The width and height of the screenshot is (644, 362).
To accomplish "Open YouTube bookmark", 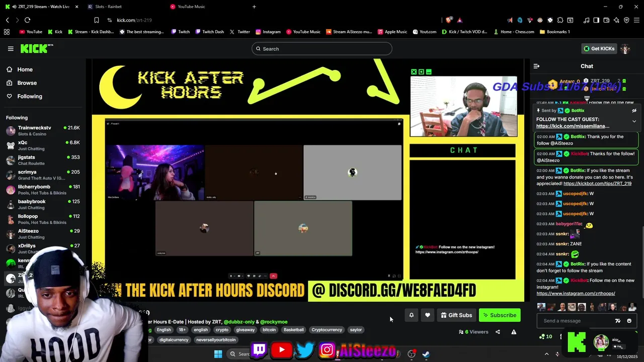I will tap(31, 32).
